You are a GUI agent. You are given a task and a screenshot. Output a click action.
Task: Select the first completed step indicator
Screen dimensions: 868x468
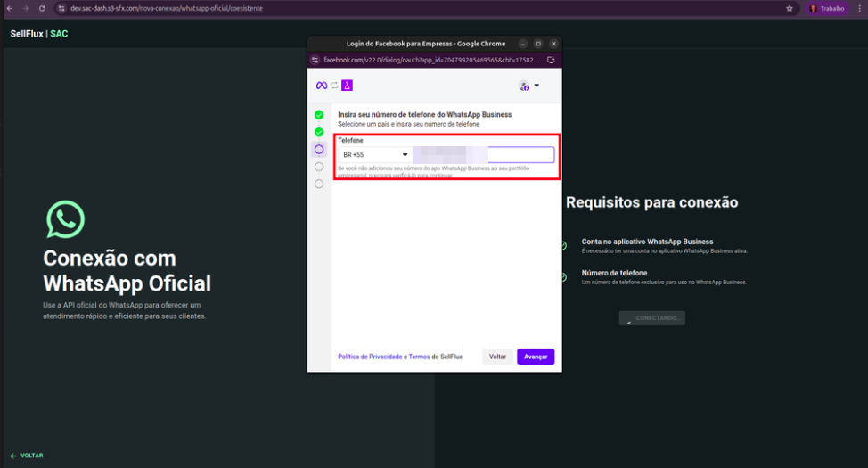[319, 115]
